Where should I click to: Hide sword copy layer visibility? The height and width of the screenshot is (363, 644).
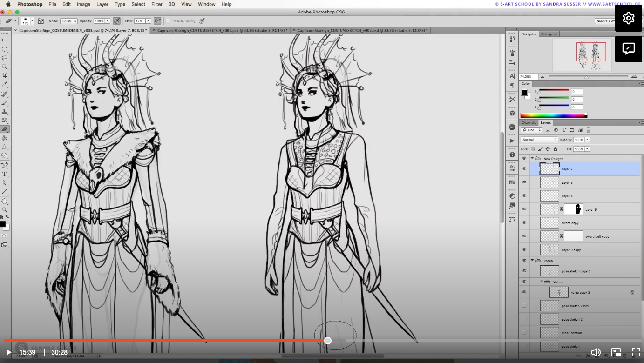click(524, 223)
